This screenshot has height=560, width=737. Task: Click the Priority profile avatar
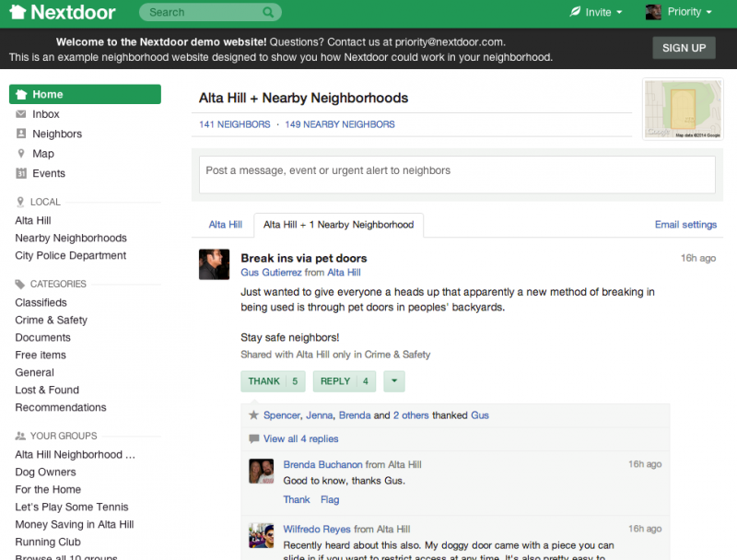coord(653,12)
